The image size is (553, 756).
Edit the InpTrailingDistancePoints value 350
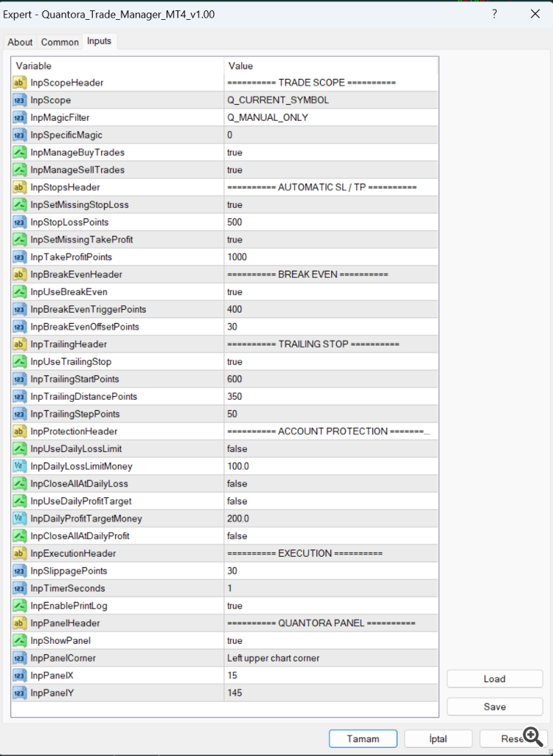coord(331,396)
